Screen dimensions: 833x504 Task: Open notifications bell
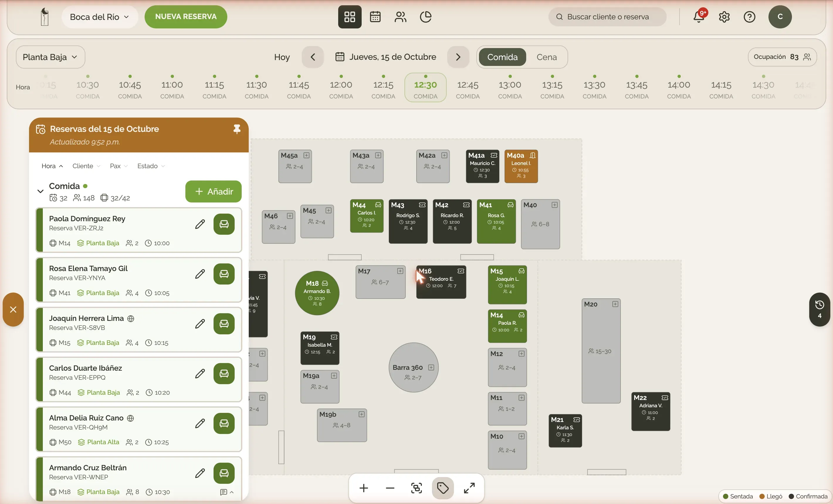699,17
